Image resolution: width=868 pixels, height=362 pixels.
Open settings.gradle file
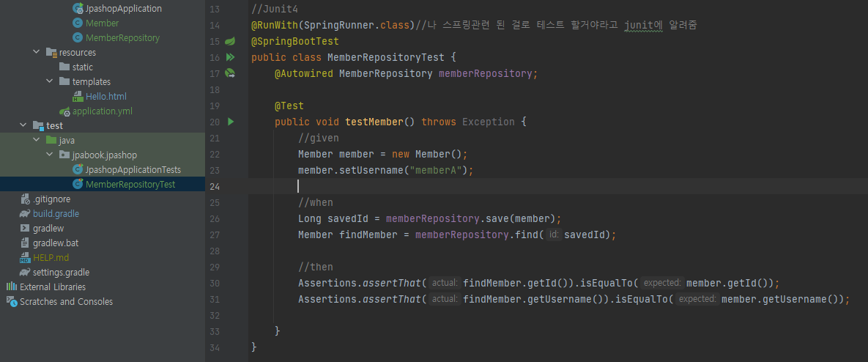[x=61, y=273]
